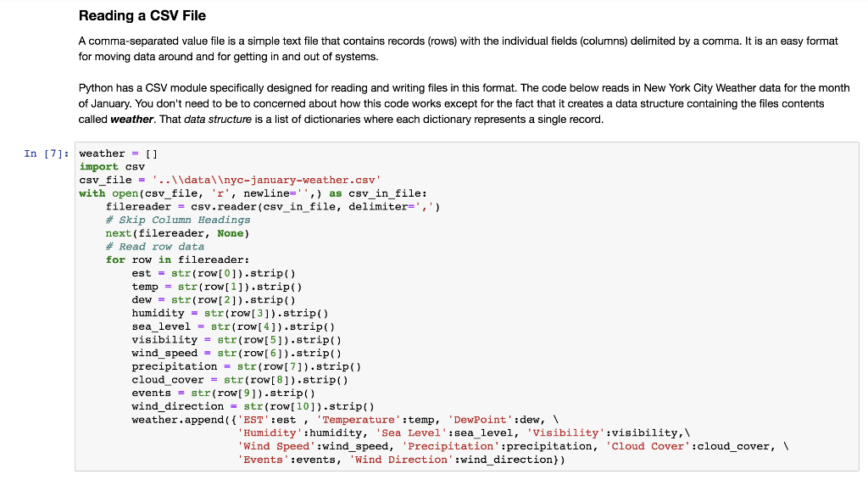Click the In [7] cell prompt
The height and width of the screenshot is (491, 868).
pos(47,153)
